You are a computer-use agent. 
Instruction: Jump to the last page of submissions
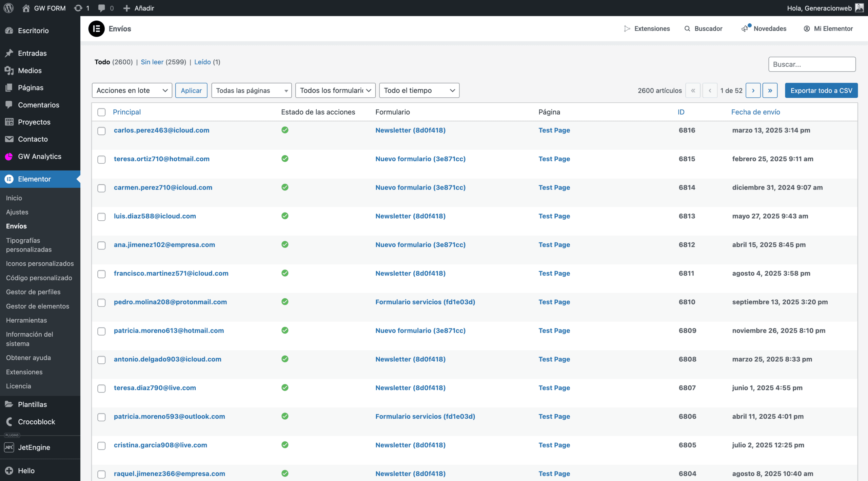point(770,91)
